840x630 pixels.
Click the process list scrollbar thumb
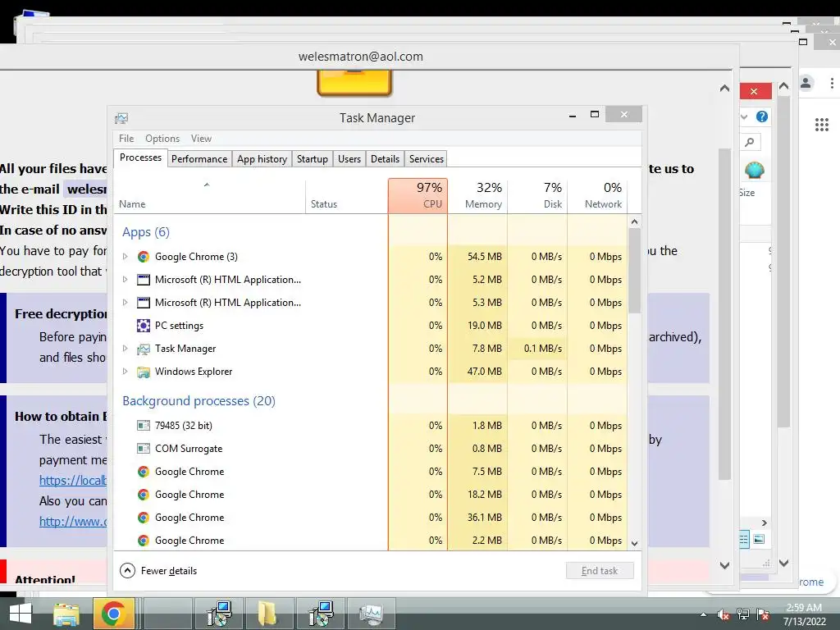[634, 271]
